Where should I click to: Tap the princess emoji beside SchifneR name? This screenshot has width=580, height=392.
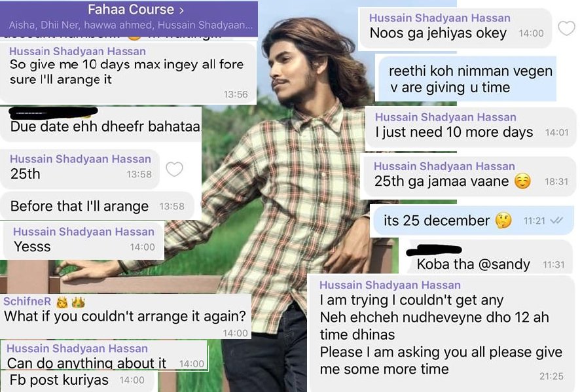click(62, 303)
